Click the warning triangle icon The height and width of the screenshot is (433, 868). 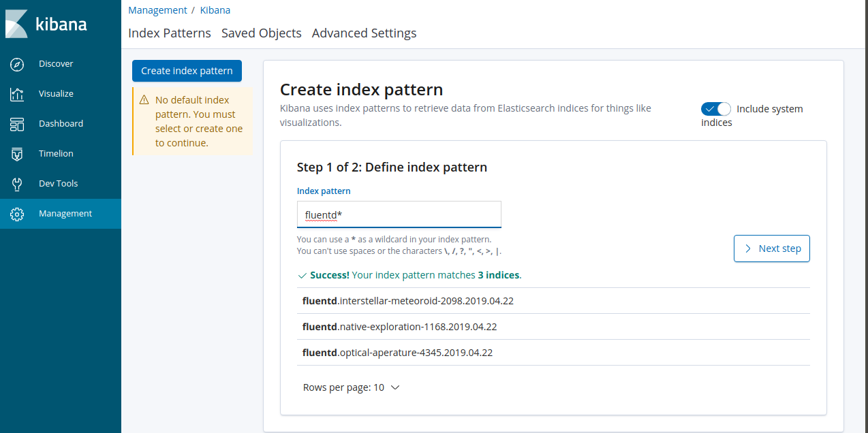point(144,100)
